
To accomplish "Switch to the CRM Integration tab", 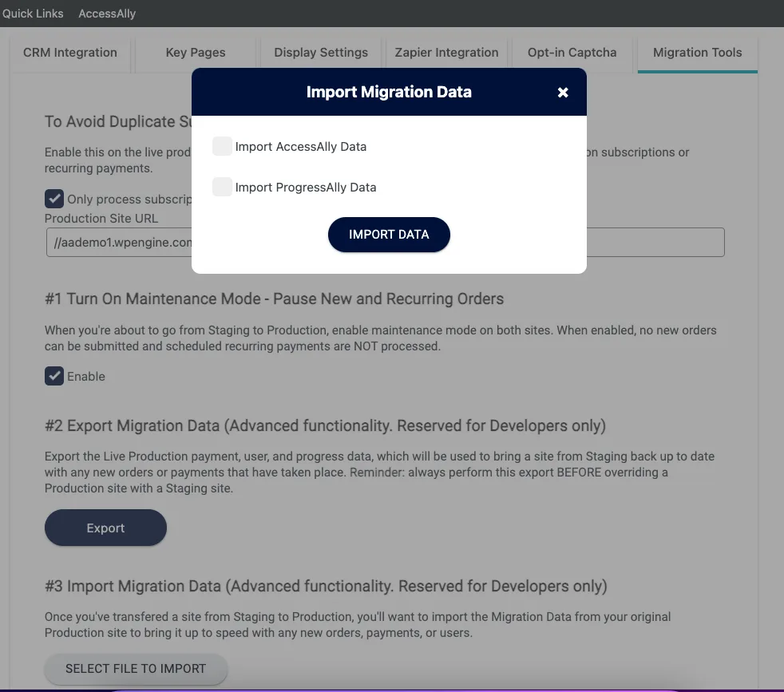I will 70,52.
